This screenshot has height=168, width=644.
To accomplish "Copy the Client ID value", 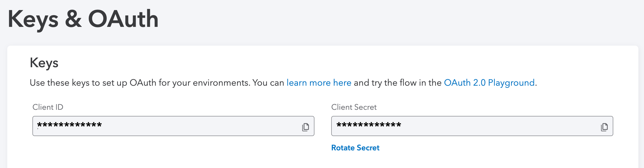I will (306, 127).
